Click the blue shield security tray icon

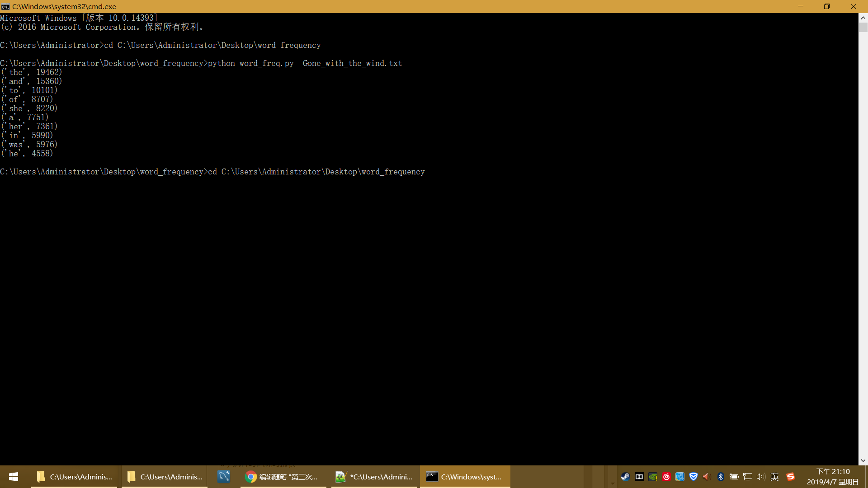[x=693, y=477]
